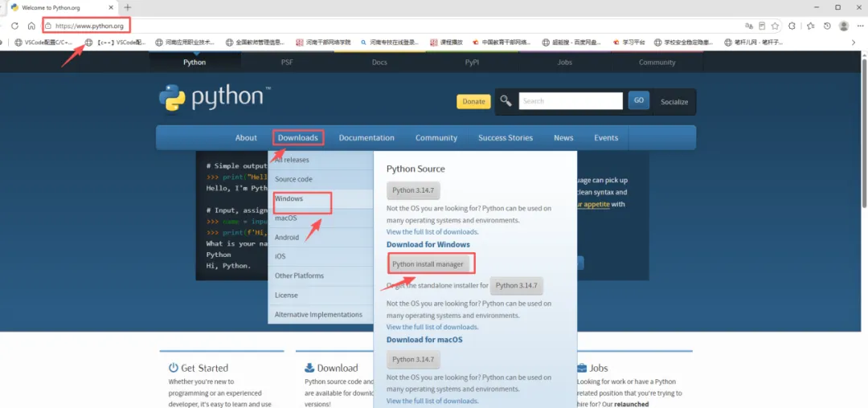Open the 河南干部网络学院 bookmark
The height and width of the screenshot is (408, 868).
pyautogui.click(x=323, y=42)
